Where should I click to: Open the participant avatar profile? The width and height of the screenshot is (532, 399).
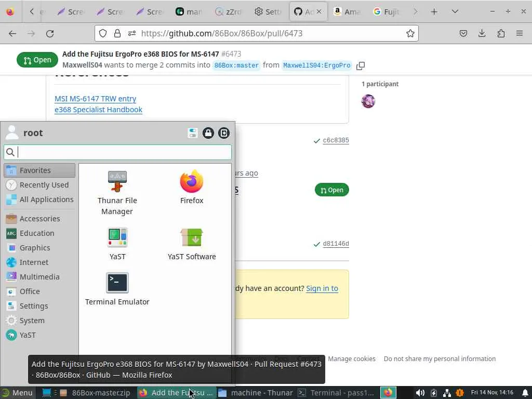click(368, 101)
